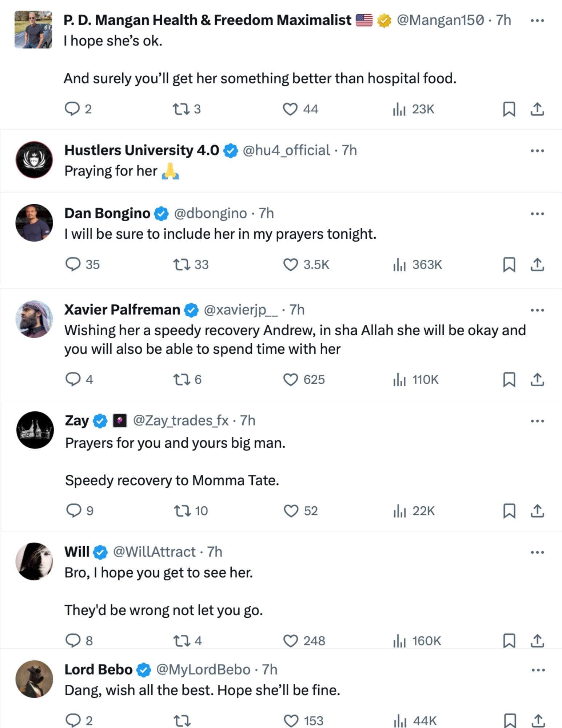Click the verified badge next to Hustlers University 4.0
This screenshot has width=562, height=728.
231,149
